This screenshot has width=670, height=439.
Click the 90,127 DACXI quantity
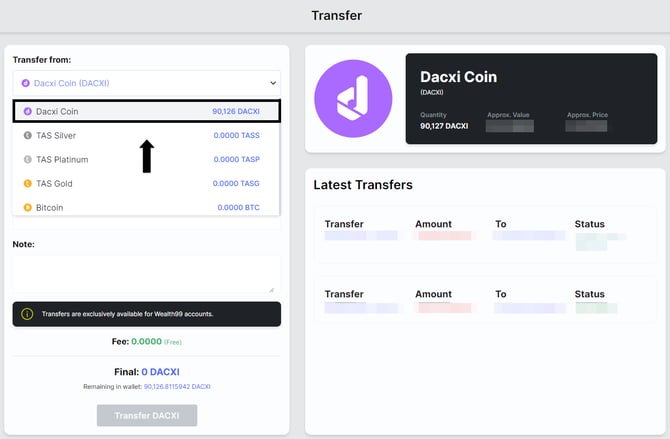point(444,126)
